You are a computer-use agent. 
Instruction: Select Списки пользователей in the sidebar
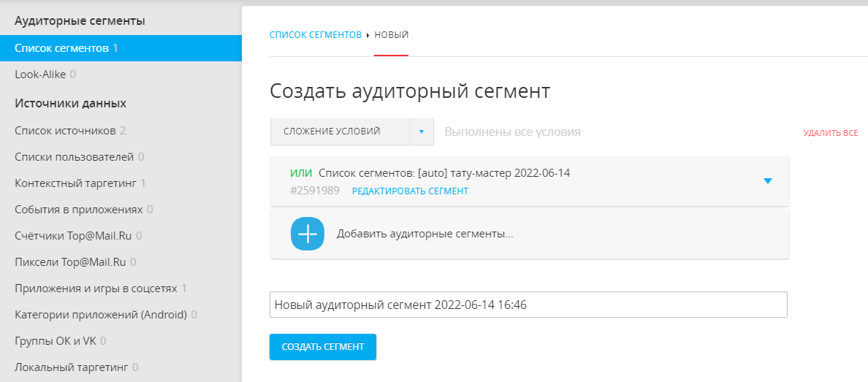(74, 157)
